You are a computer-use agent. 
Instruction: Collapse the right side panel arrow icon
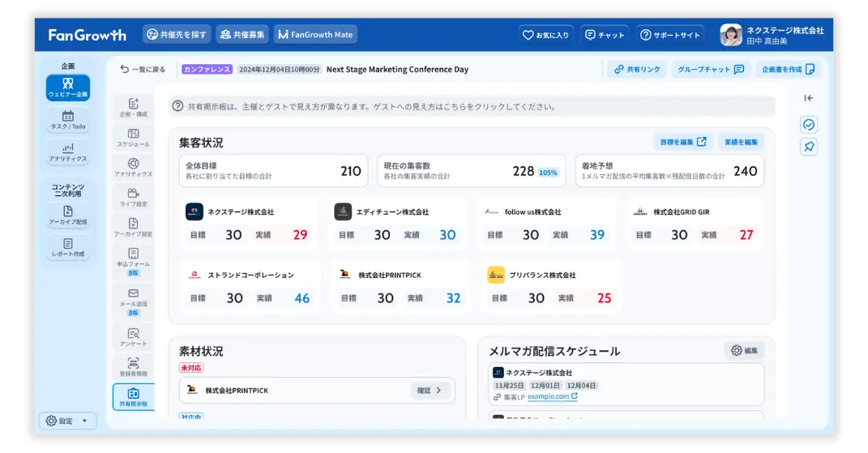pos(809,98)
